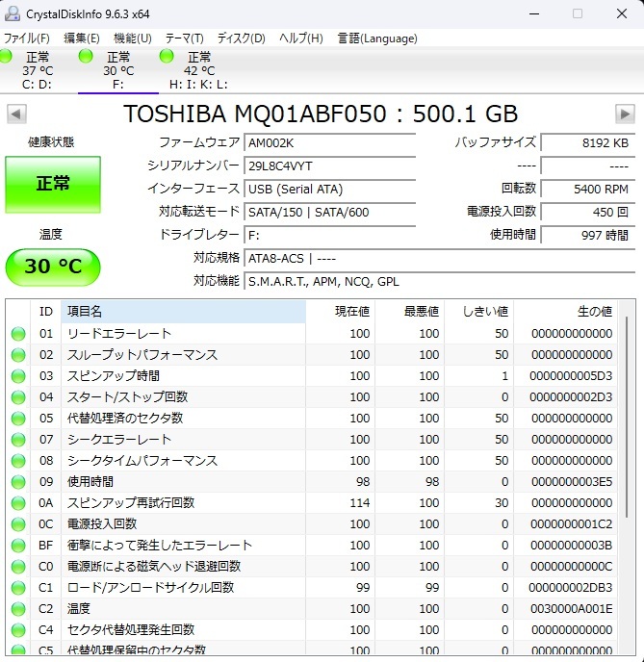Select the スピンアップ時間 attribute name
This screenshot has height=662, width=644.
coord(114,376)
